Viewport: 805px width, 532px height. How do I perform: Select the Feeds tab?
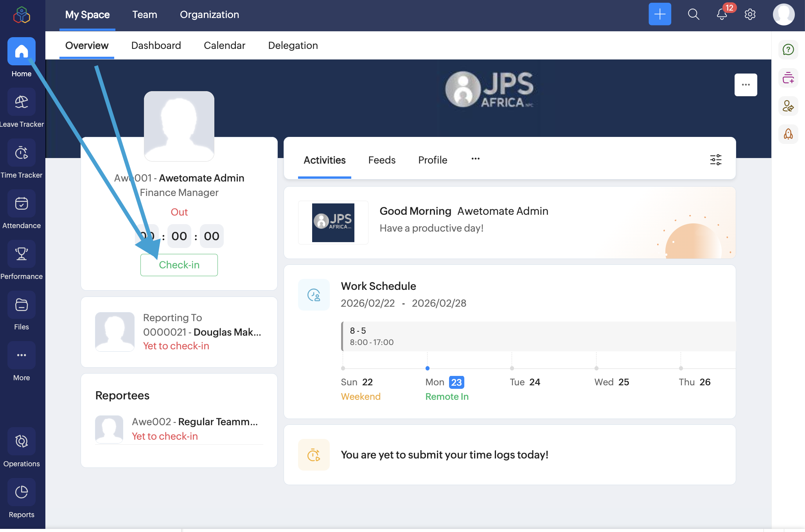[x=382, y=160]
